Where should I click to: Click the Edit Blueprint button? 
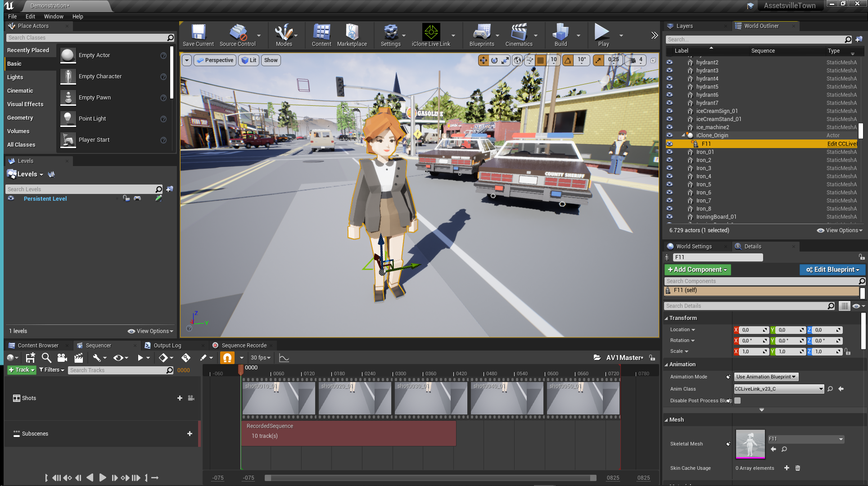click(x=832, y=270)
